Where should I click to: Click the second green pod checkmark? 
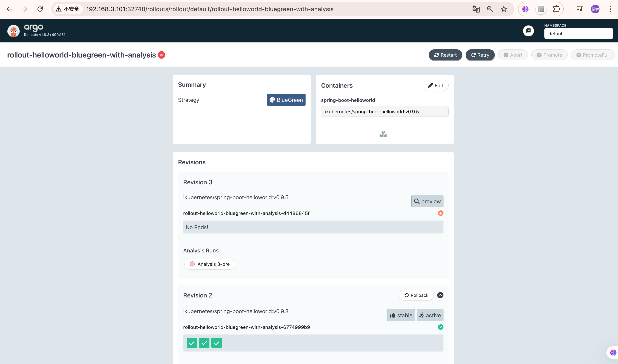tap(204, 343)
